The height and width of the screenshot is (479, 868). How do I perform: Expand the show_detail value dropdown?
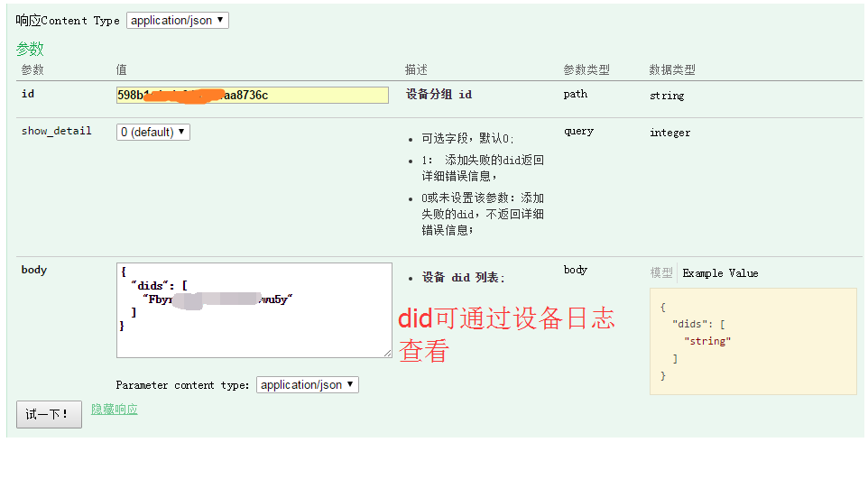[153, 132]
